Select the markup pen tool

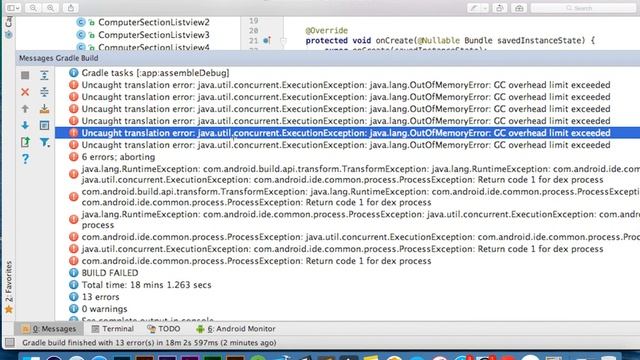click(473, 8)
